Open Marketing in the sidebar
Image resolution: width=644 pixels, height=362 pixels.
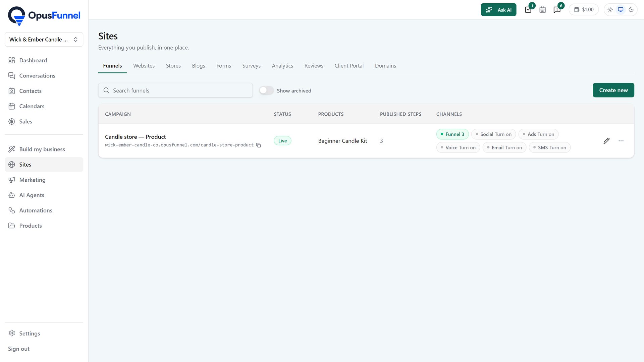point(44,180)
